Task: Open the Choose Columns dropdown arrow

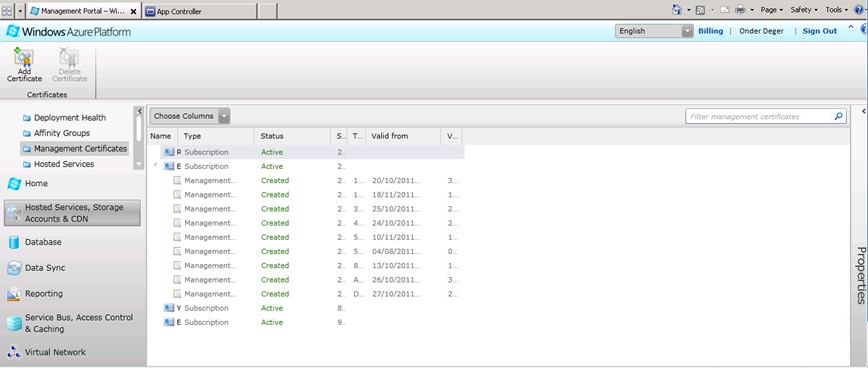Action: coord(223,116)
